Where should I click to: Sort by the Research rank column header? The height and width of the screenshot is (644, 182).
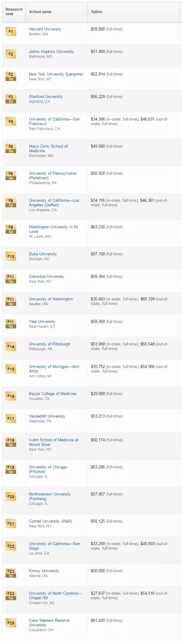[x=14, y=12]
